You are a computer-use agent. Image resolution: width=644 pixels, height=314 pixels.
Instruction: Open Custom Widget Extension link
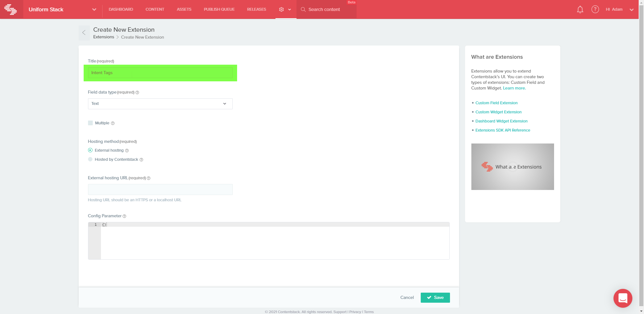498,112
